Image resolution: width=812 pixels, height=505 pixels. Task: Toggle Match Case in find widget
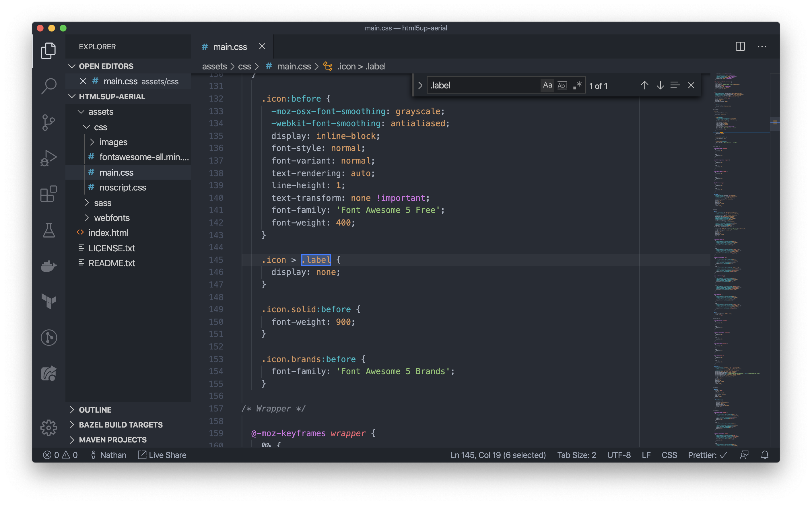pos(547,86)
